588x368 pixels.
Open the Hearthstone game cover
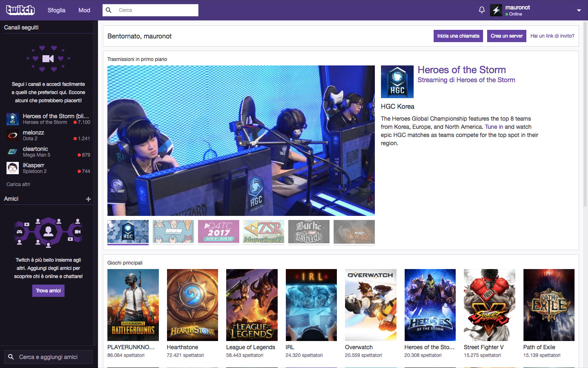point(192,305)
